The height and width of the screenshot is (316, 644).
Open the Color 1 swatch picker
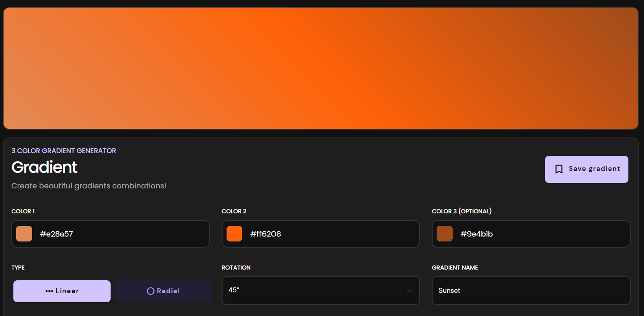click(x=24, y=234)
